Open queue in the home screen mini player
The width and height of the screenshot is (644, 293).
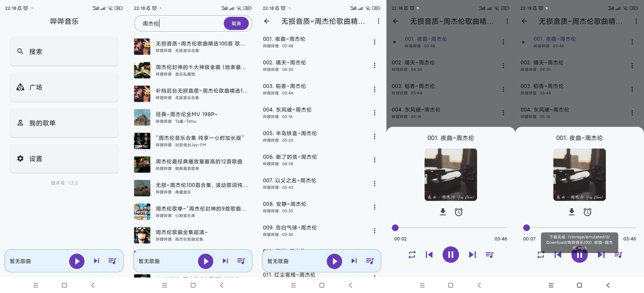112,261
